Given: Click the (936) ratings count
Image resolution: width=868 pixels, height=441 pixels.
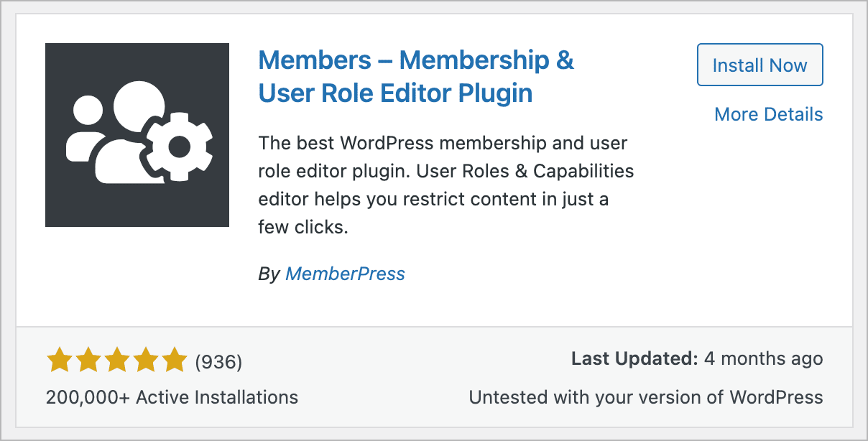Looking at the screenshot, I should click(x=218, y=362).
